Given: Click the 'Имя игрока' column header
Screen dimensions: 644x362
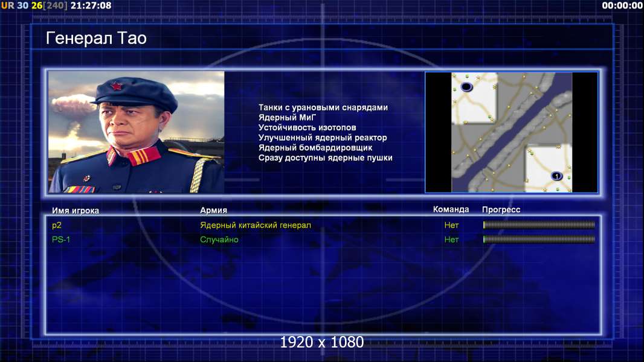Looking at the screenshot, I should click(75, 211).
